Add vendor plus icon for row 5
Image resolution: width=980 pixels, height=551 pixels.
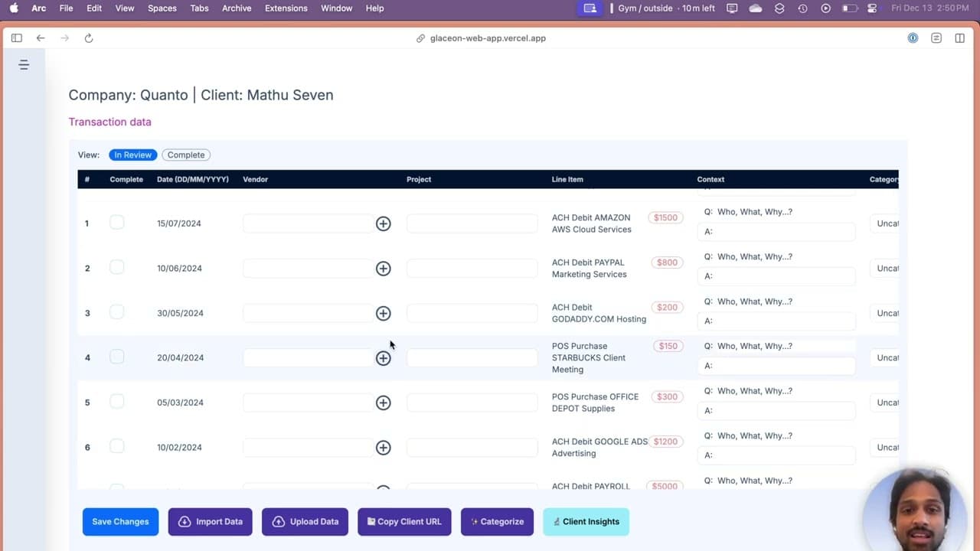[x=384, y=403]
